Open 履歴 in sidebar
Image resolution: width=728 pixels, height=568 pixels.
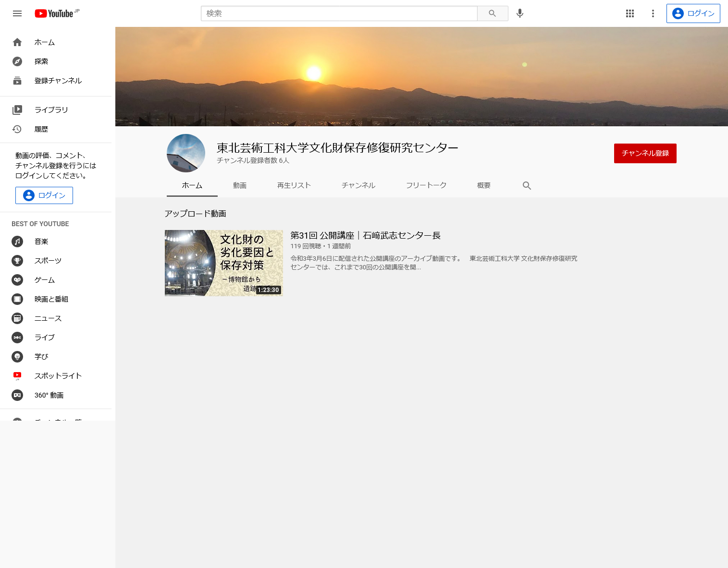[x=56, y=129]
